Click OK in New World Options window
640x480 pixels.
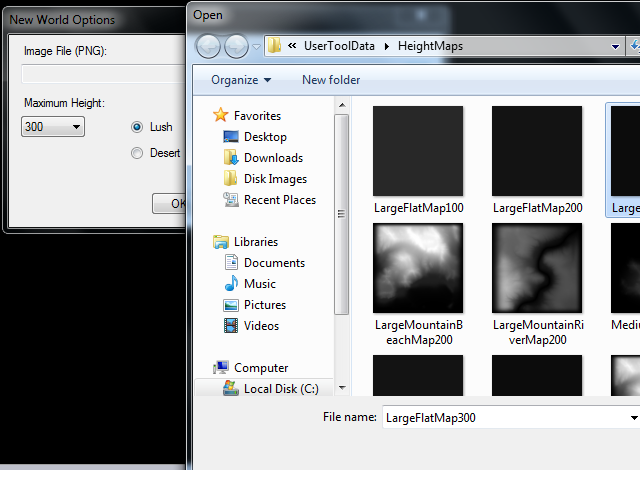pos(169,203)
